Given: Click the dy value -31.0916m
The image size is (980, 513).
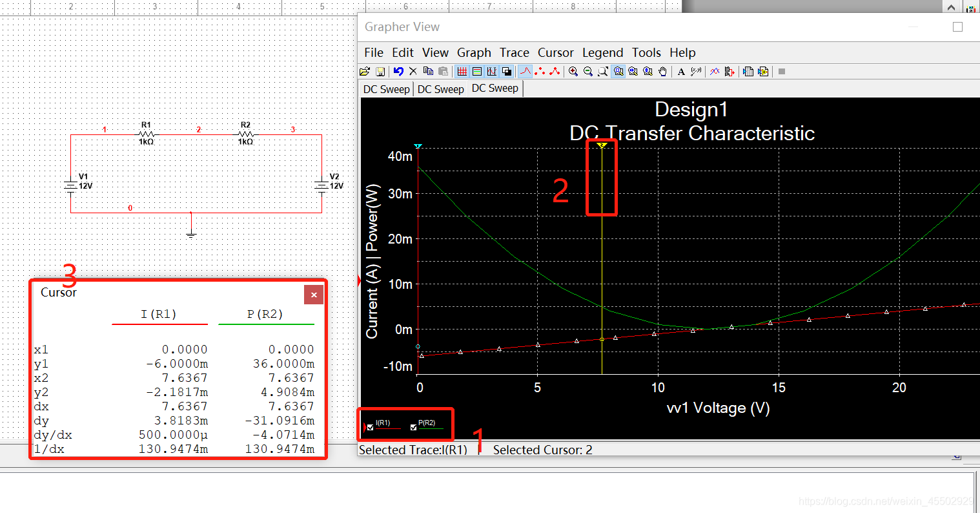Looking at the screenshot, I should [x=280, y=421].
